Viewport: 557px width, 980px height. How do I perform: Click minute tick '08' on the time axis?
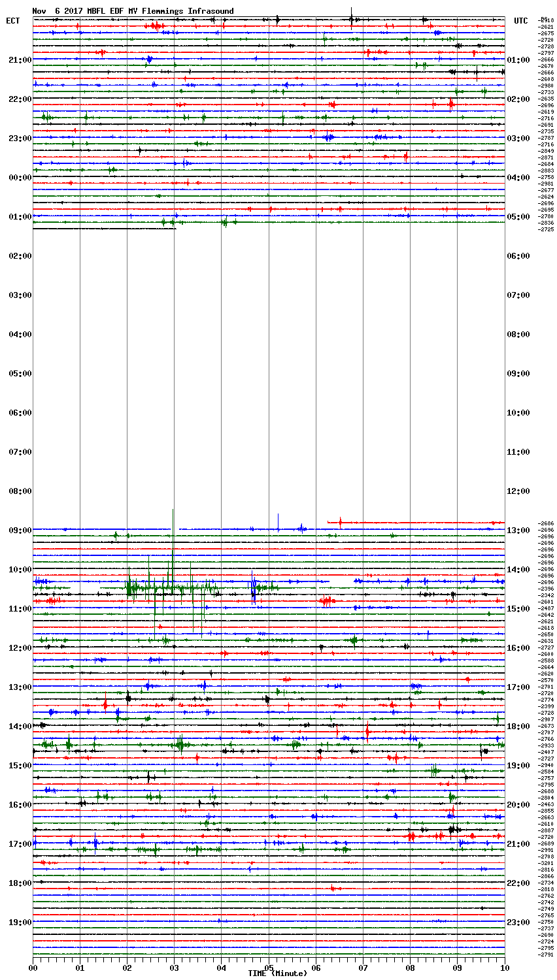(x=410, y=968)
